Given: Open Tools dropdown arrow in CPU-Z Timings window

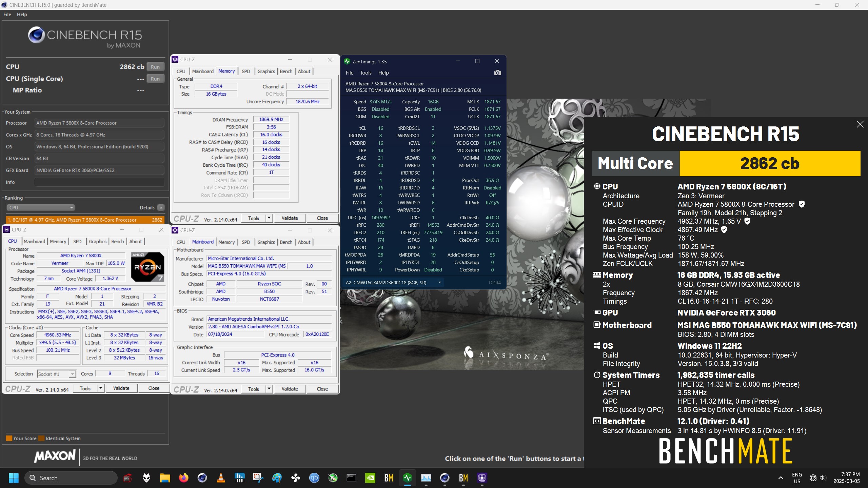Looking at the screenshot, I should [269, 218].
